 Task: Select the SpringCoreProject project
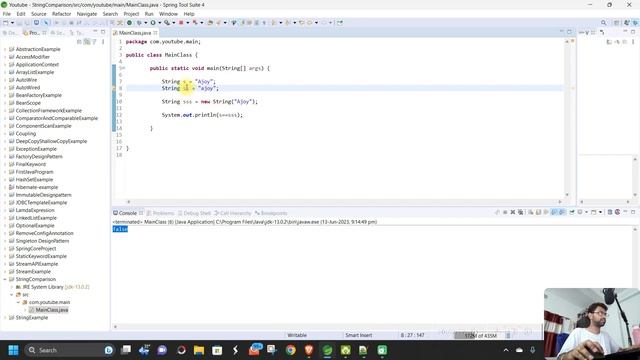click(36, 249)
